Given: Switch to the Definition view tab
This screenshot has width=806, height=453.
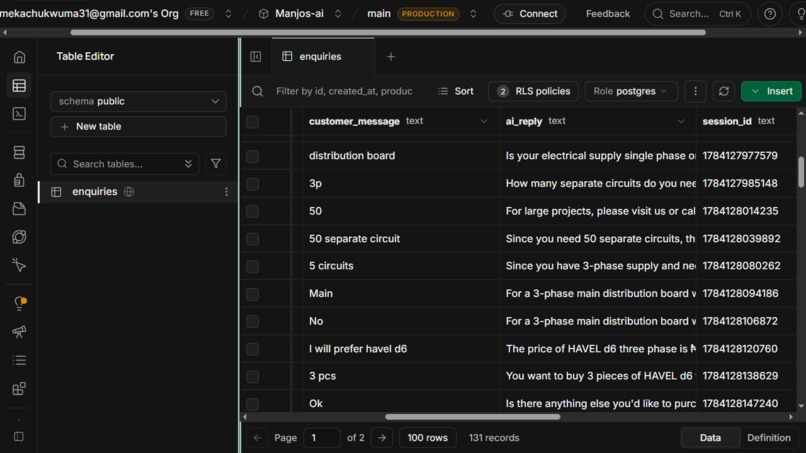Looking at the screenshot, I should (768, 438).
